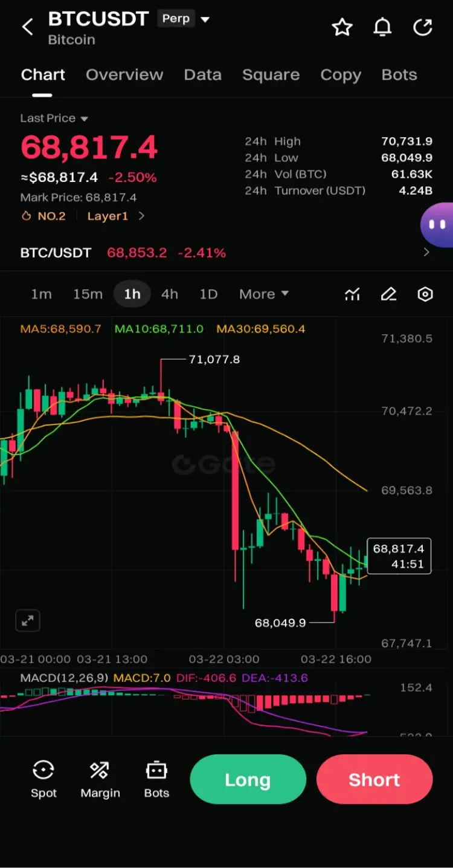Tap the green Long button
This screenshot has width=453, height=868.
[248, 779]
